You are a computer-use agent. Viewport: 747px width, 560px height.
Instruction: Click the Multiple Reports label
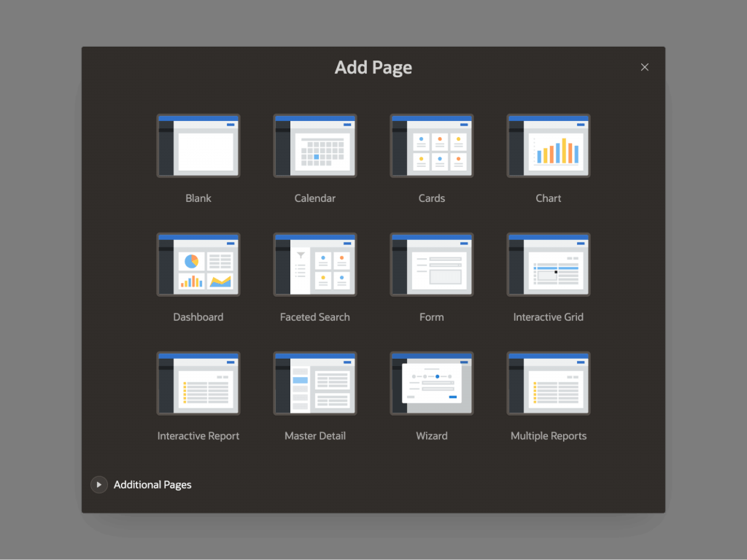point(549,436)
